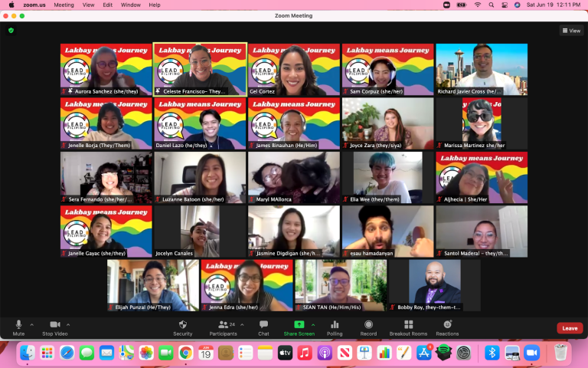Open the Chat panel
Screen dimensions: 588x368
[263, 328]
